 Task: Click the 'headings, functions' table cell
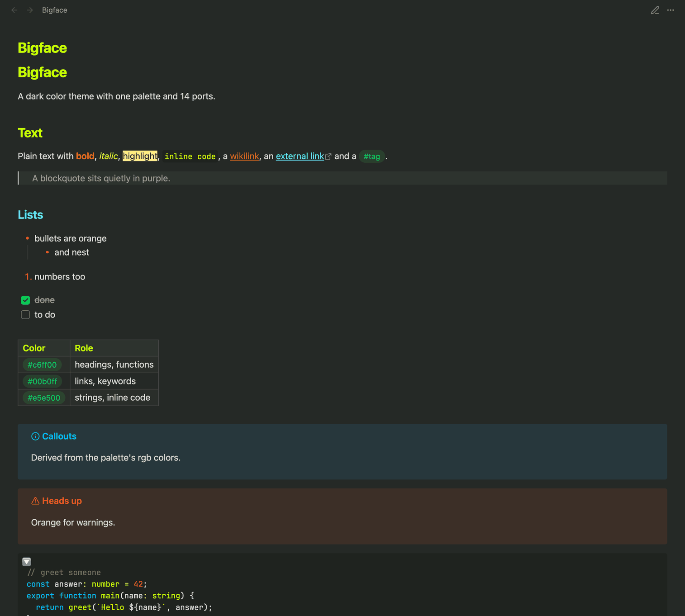[114, 365]
